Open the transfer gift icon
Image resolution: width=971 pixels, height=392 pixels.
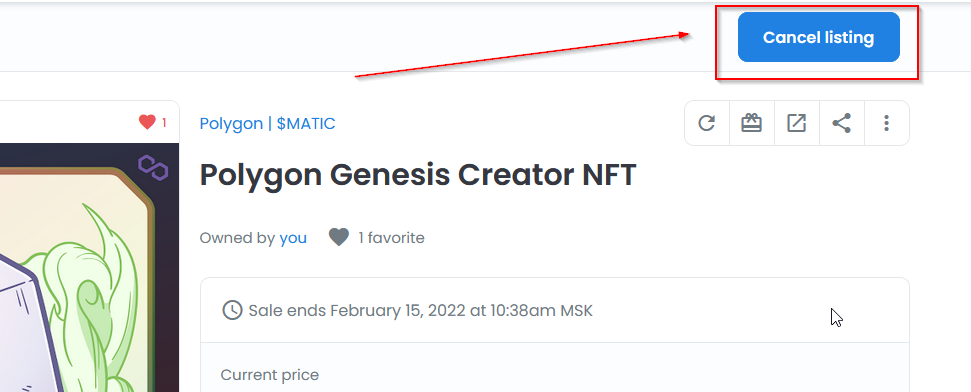point(751,123)
